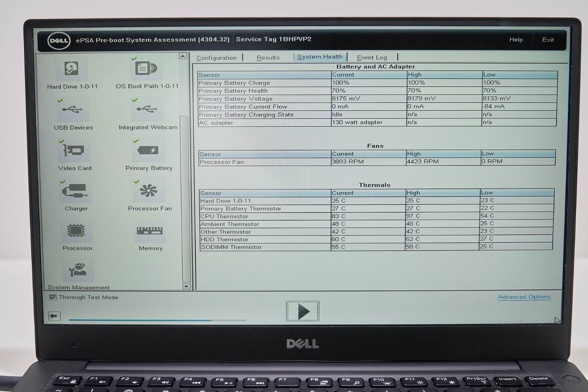Screen dimensions: 588x392
Task: Click the SODIMM Thermistor row label
Action: tap(231, 247)
